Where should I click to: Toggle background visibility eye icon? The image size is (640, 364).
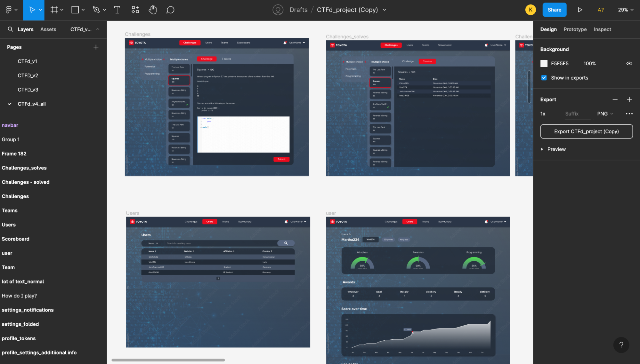(629, 63)
